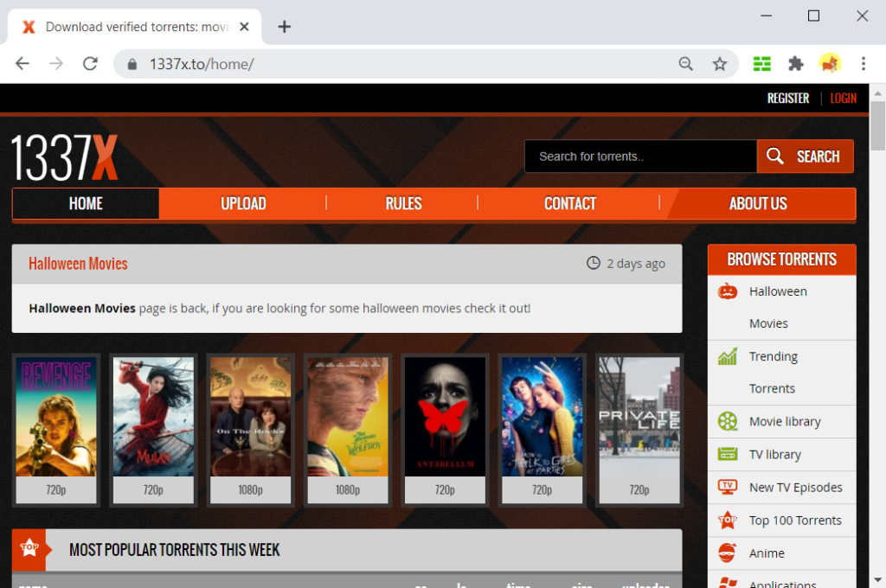
Task: Click the padlock site security icon
Action: coord(132,64)
